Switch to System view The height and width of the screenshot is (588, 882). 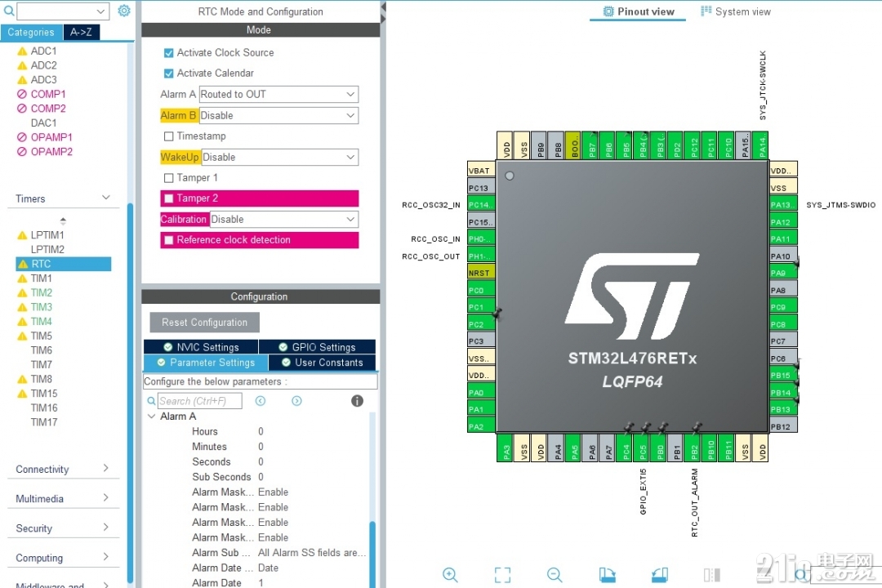tap(736, 11)
